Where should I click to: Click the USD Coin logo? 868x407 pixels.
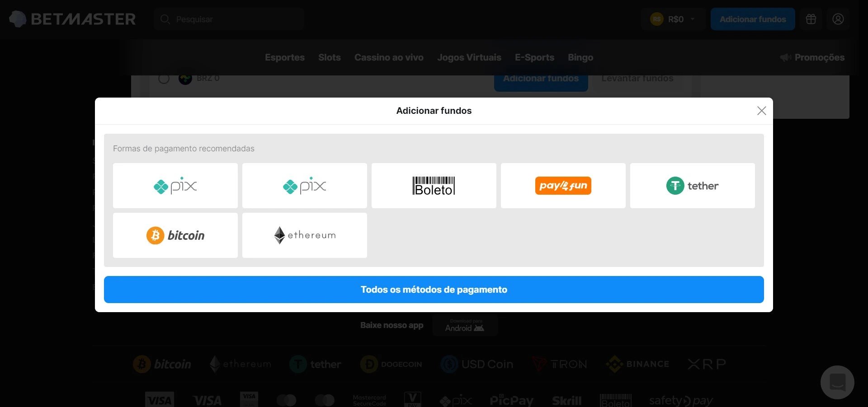pos(477,364)
